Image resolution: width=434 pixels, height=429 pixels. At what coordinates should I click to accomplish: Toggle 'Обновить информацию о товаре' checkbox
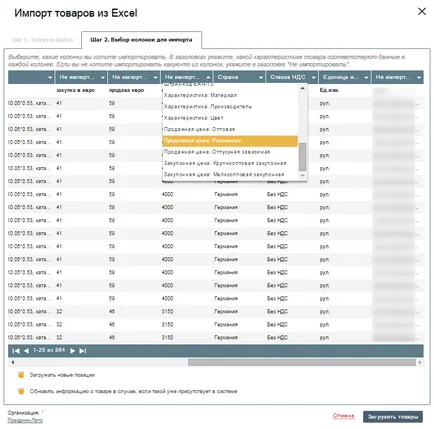click(21, 391)
